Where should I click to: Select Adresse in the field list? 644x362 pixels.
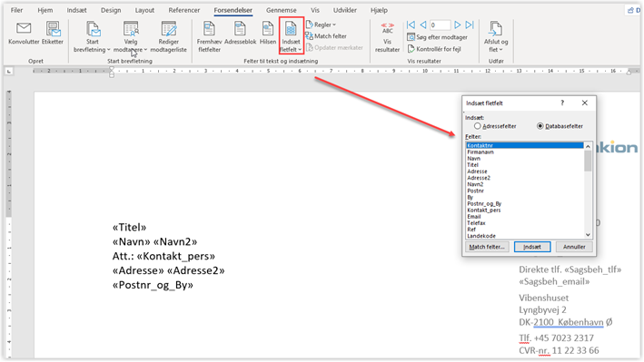(x=524, y=171)
